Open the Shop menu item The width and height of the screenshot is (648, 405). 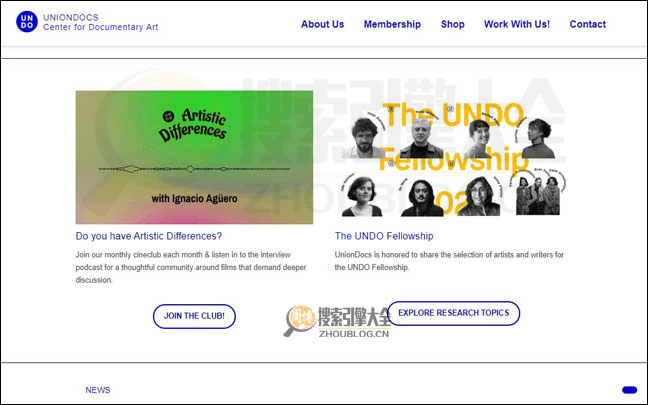[453, 24]
